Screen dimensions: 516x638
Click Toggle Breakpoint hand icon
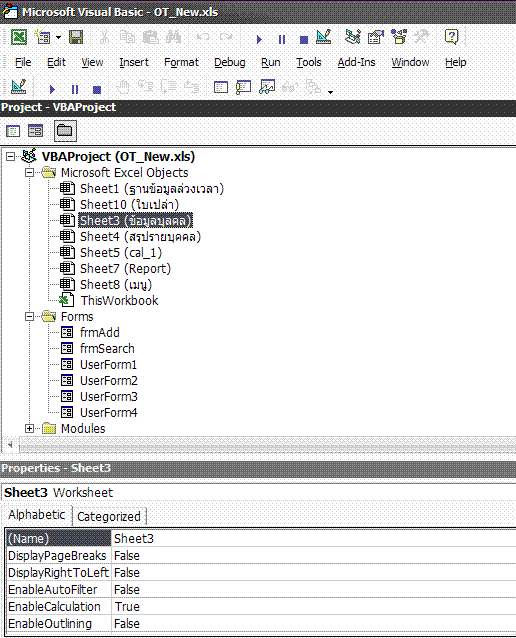tap(123, 87)
